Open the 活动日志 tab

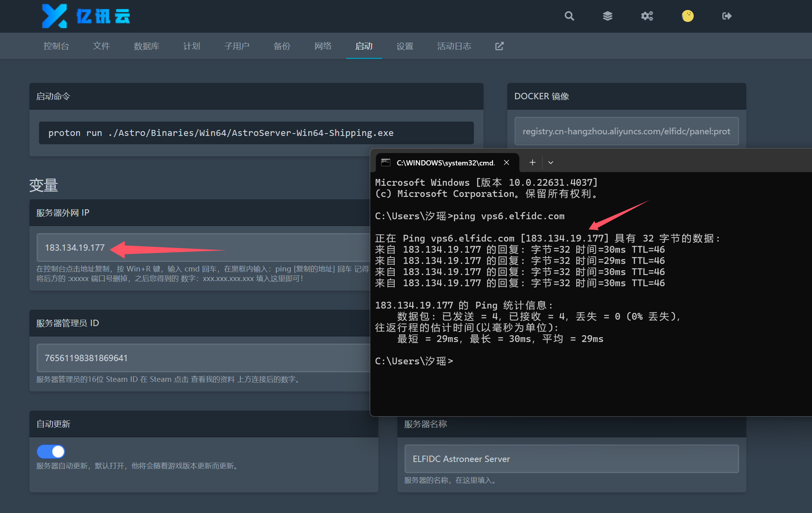point(454,46)
